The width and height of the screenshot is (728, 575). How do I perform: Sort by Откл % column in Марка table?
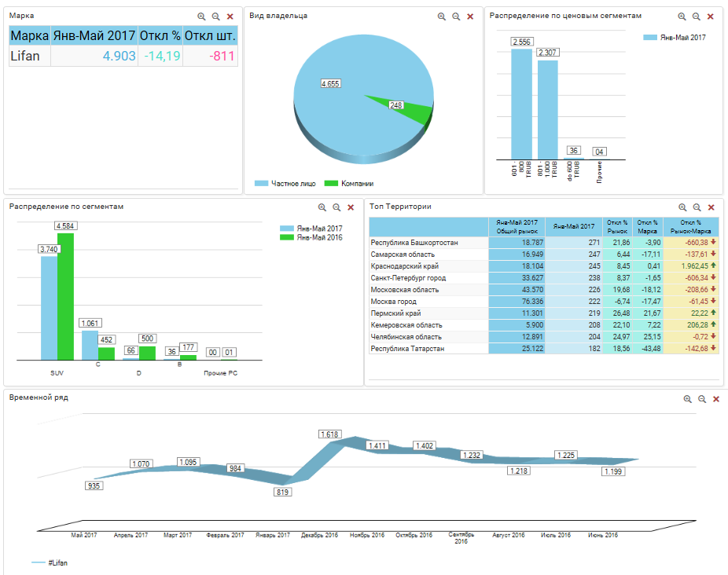click(x=160, y=36)
